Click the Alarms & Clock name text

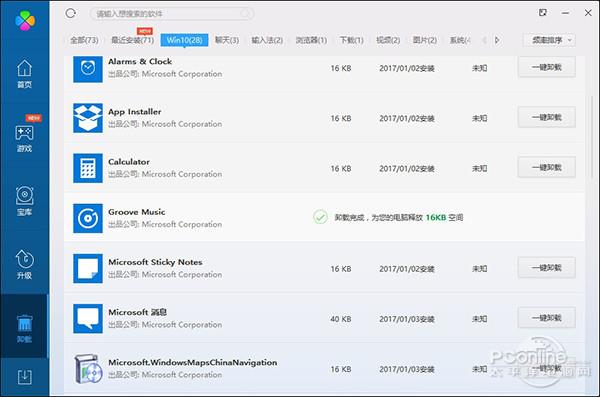140,62
